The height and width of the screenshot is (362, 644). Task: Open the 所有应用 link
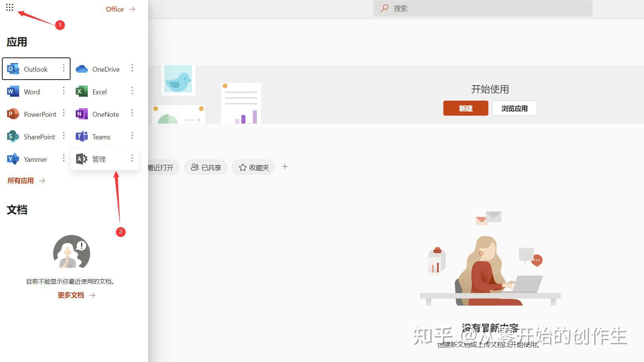[x=21, y=181]
